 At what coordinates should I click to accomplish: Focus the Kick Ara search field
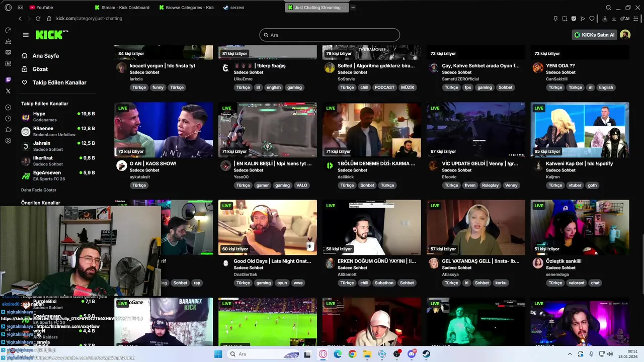[330, 35]
